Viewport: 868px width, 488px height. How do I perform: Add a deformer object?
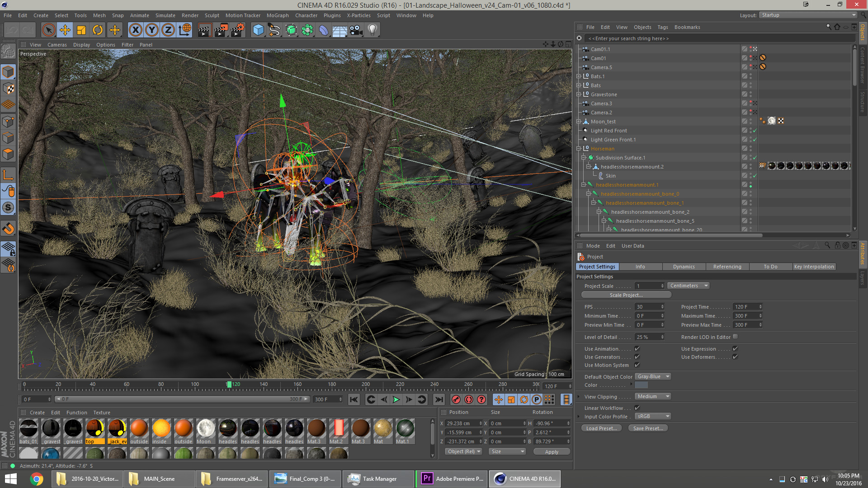324,30
